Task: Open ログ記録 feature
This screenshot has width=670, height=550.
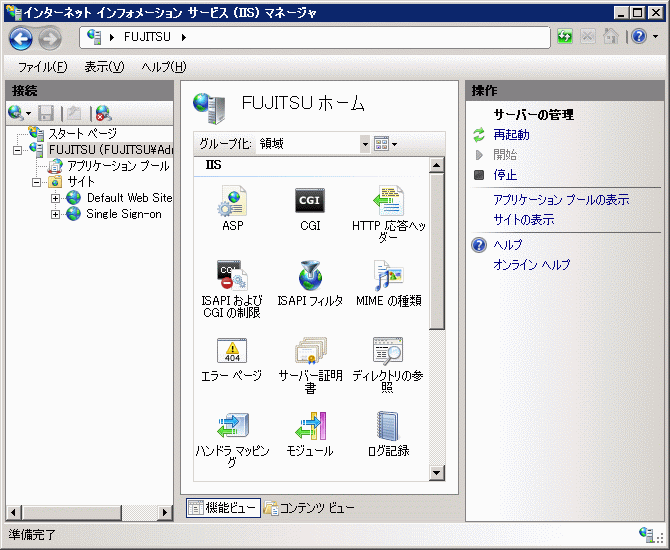Action: point(388,434)
